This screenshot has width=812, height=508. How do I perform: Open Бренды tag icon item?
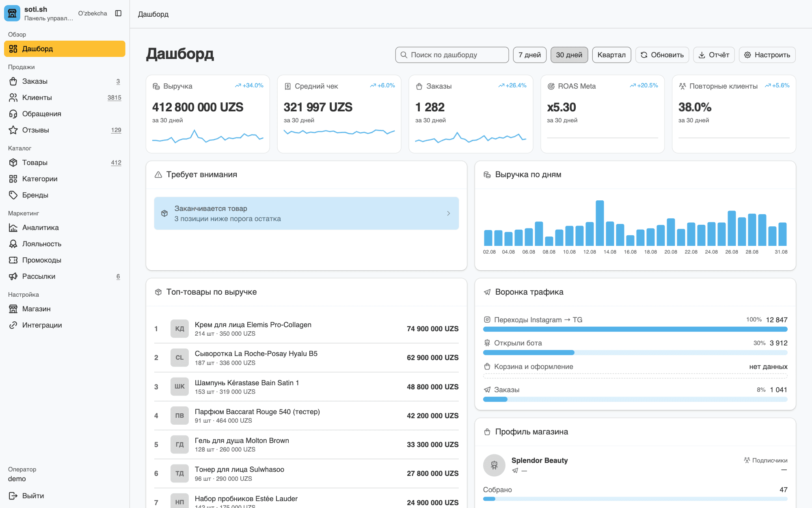65,195
